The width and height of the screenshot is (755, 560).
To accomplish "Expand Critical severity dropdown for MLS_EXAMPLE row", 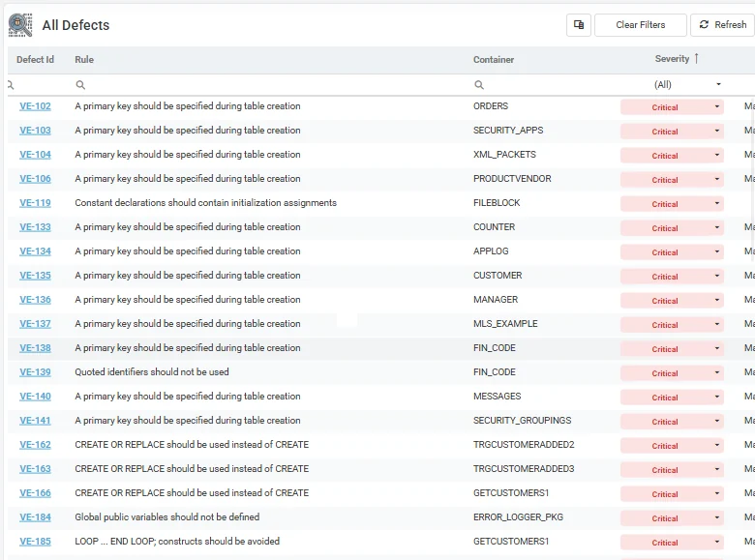I will pyautogui.click(x=717, y=324).
